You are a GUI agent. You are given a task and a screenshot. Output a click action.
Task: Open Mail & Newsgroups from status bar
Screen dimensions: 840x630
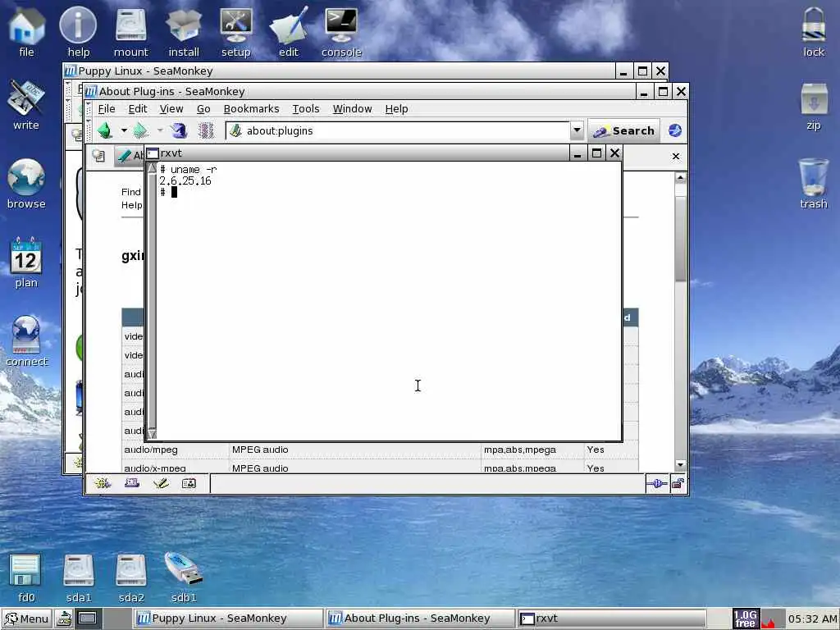(x=132, y=484)
